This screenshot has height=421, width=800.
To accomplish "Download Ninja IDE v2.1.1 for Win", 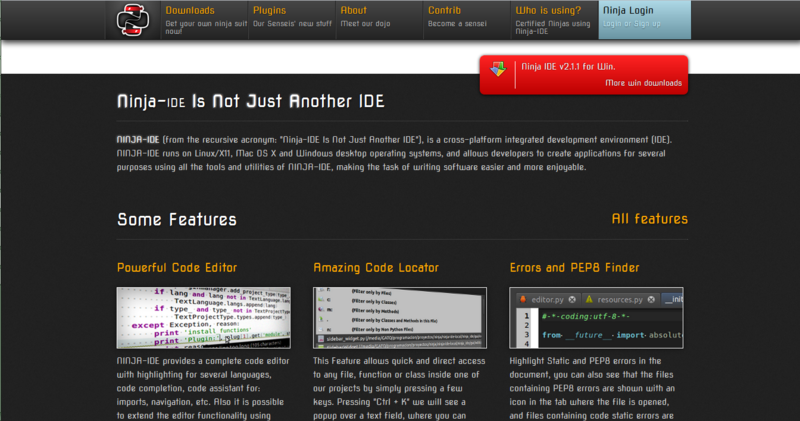I will click(x=568, y=67).
